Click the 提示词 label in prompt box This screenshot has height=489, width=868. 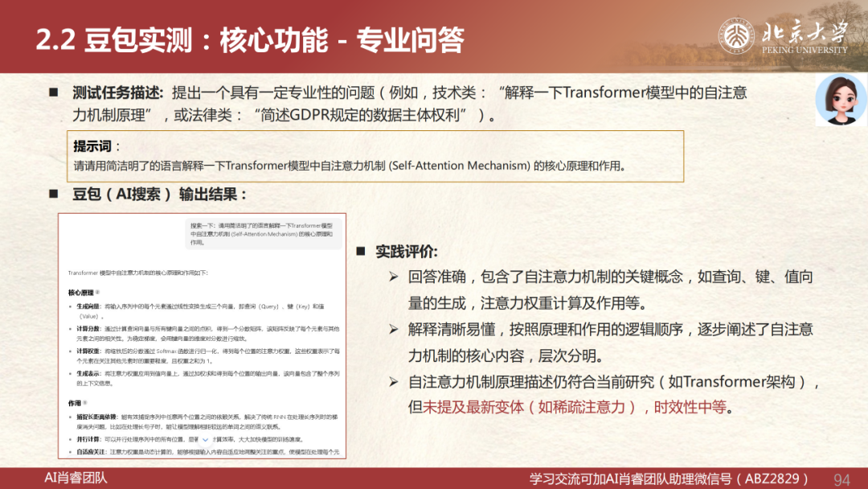pos(92,146)
